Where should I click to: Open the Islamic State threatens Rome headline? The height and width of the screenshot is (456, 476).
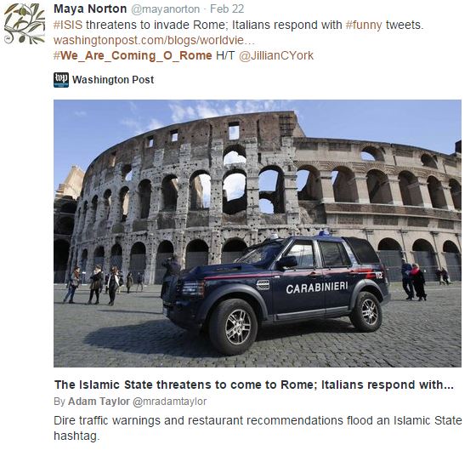pos(254,385)
